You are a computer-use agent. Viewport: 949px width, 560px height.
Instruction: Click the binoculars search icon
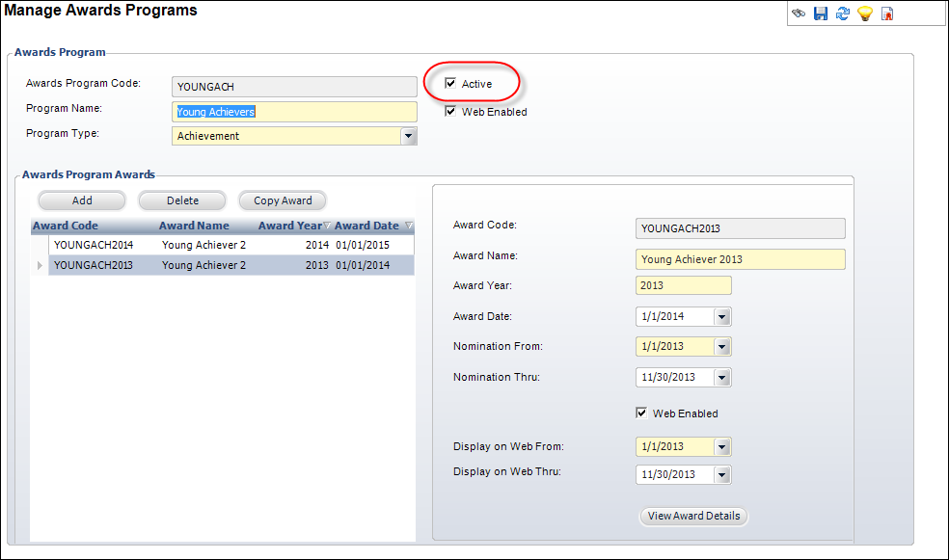799,13
